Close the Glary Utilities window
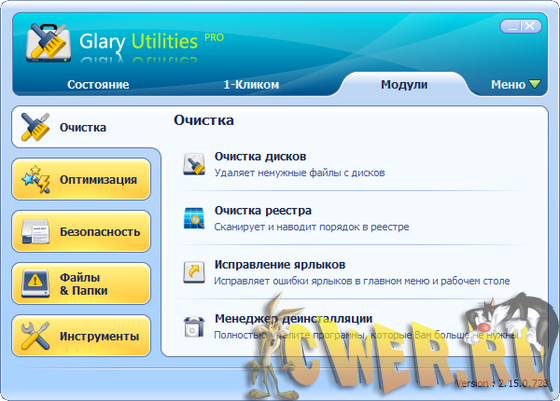The image size is (560, 401). pyautogui.click(x=529, y=26)
